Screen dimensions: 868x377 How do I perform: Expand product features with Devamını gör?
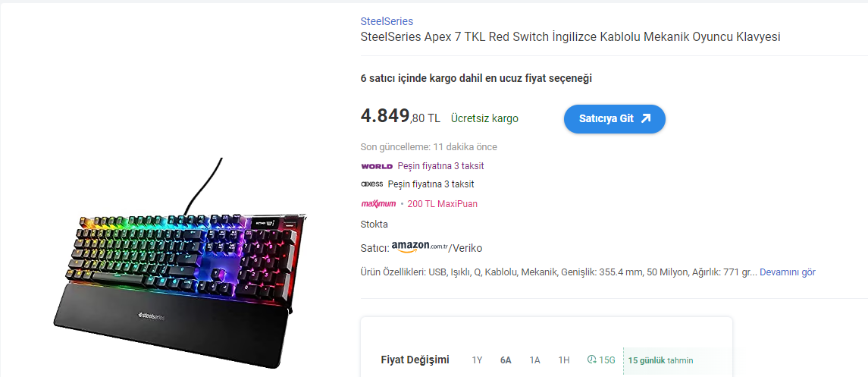point(787,272)
